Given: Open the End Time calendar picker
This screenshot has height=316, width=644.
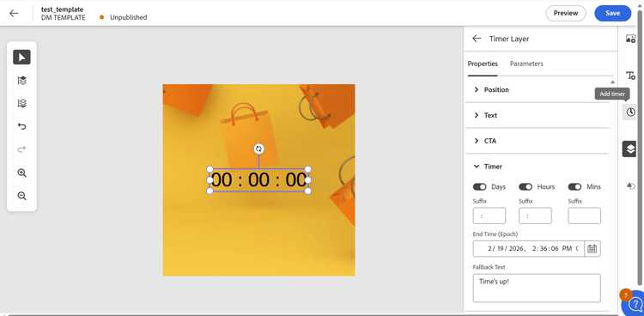Looking at the screenshot, I should click(592, 249).
